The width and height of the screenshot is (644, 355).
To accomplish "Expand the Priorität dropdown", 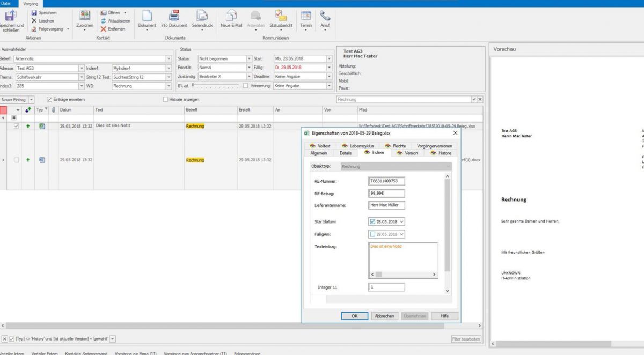I will pos(249,68).
